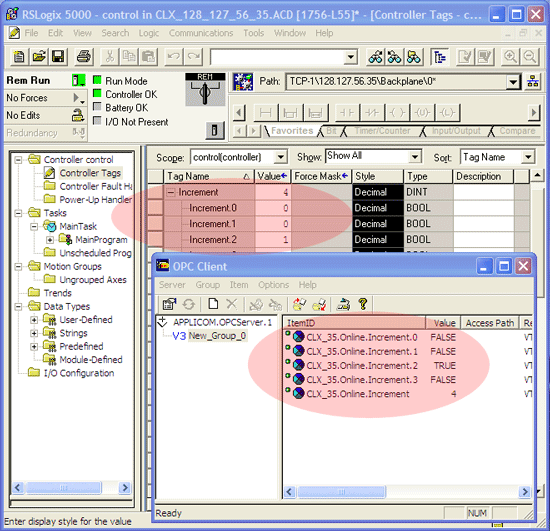Viewport: 550px width, 531px height.
Task: Click the Increment tag value cell 4
Action: point(273,192)
